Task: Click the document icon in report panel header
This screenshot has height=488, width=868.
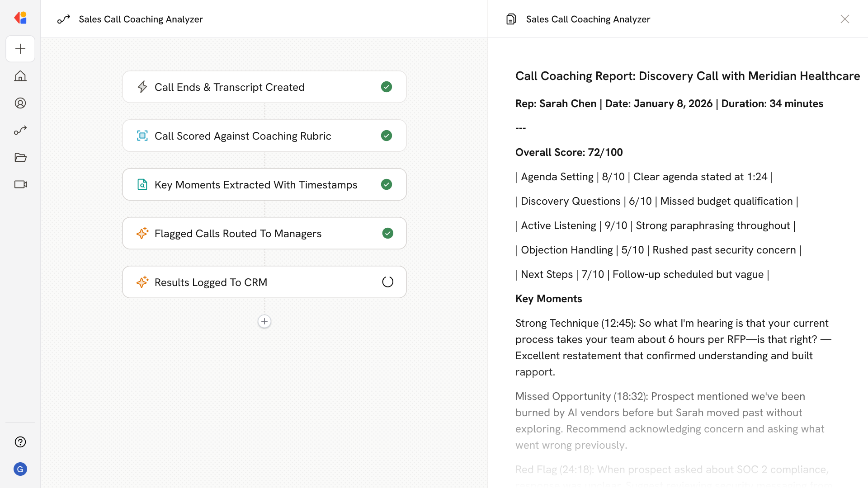Action: click(x=511, y=19)
